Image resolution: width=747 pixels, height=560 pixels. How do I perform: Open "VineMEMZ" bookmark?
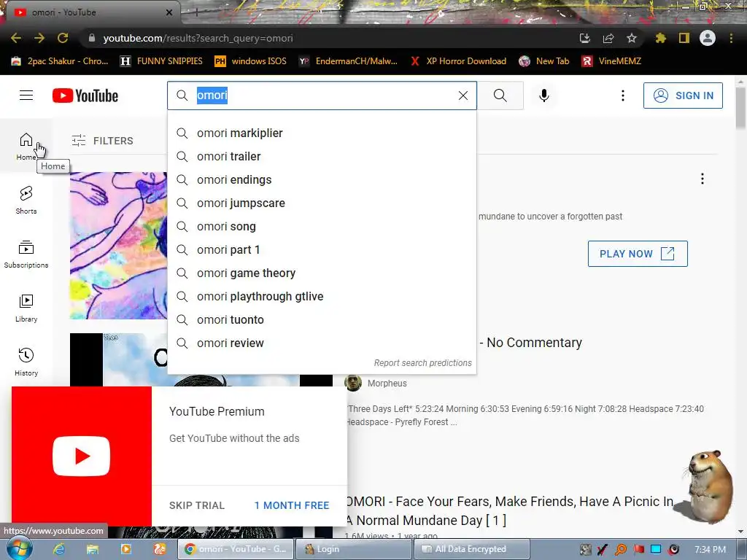[x=611, y=61]
